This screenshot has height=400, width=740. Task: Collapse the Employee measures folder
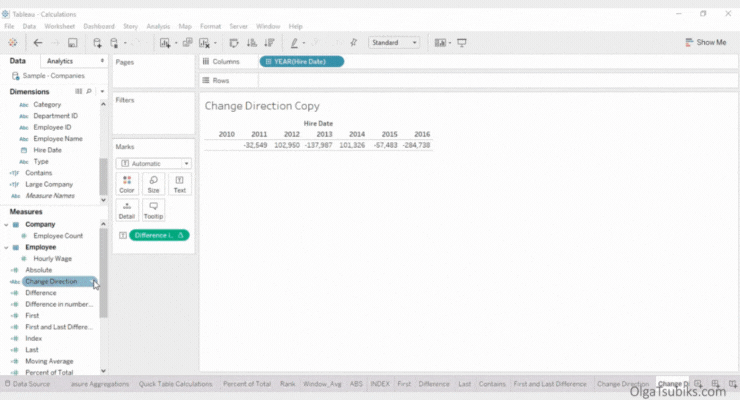6,247
